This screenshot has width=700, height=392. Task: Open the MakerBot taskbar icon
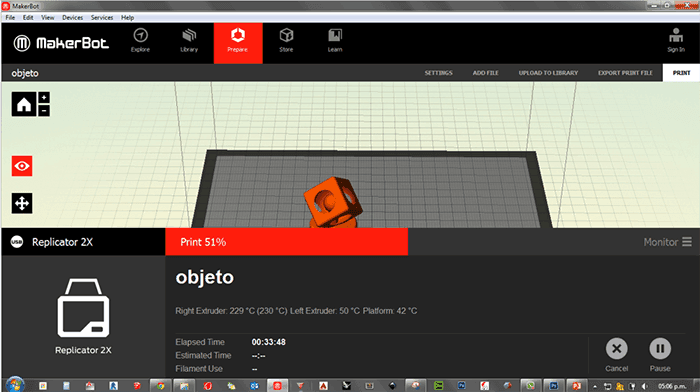pos(277,386)
